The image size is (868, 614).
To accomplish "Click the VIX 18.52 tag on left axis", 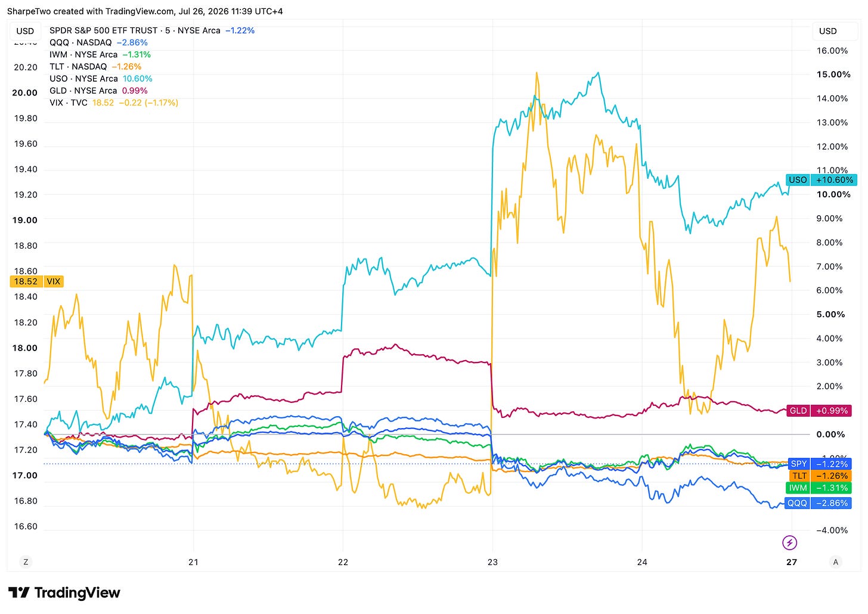I will (x=36, y=281).
